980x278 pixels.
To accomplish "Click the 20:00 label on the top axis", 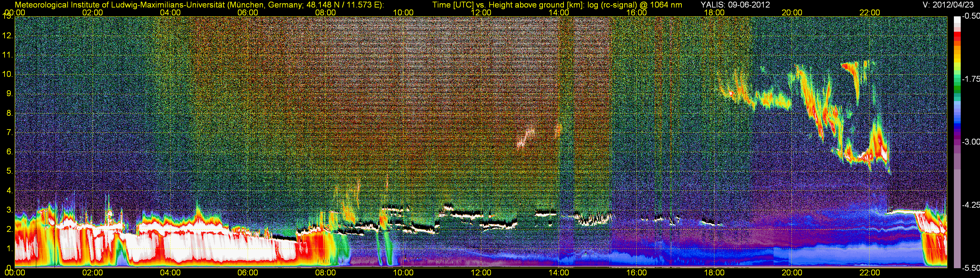I will (x=792, y=12).
